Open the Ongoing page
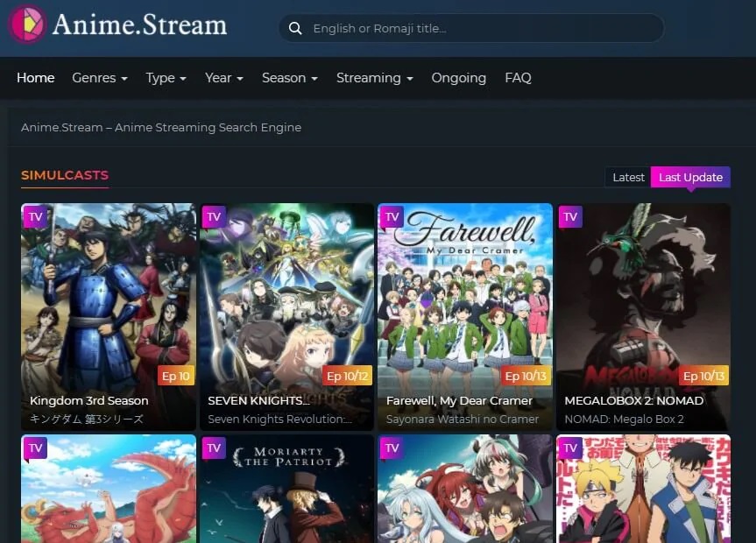The image size is (756, 543). coord(458,78)
